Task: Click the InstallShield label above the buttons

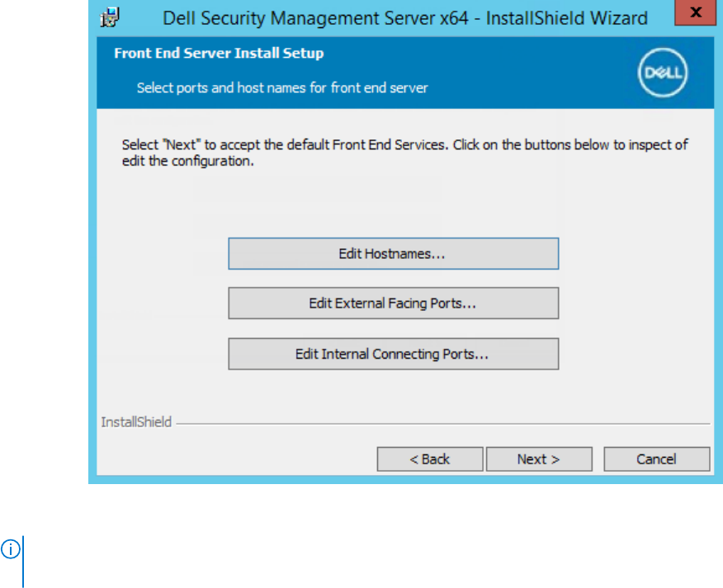Action: [x=136, y=422]
